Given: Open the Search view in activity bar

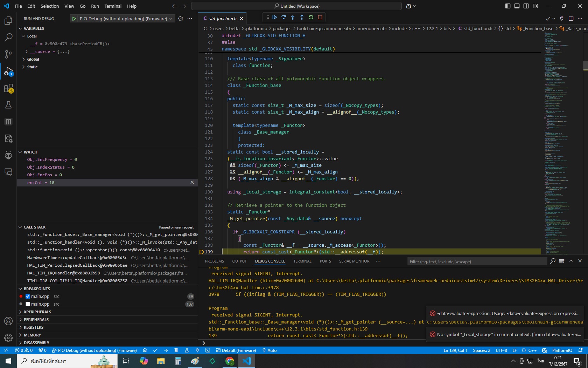Looking at the screenshot, I should [x=8, y=38].
